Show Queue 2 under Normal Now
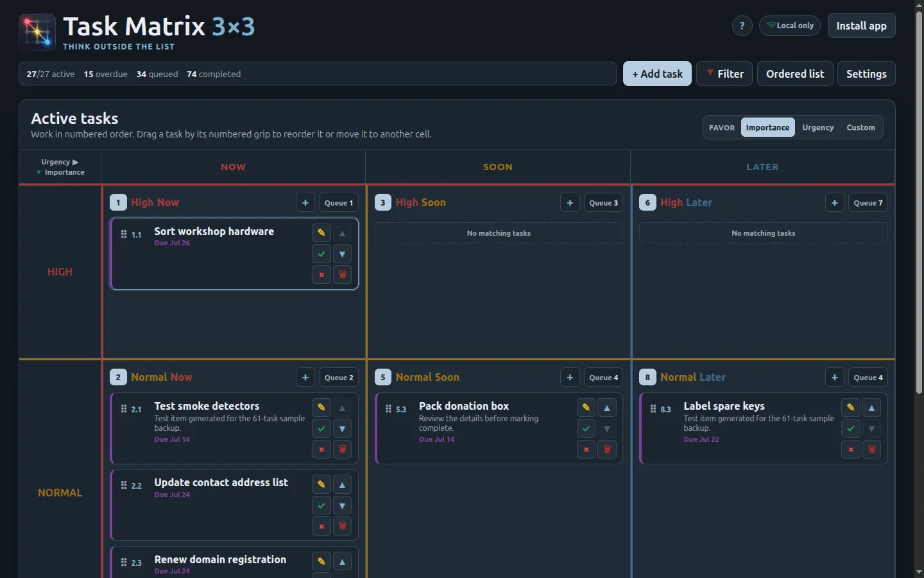 pos(339,378)
